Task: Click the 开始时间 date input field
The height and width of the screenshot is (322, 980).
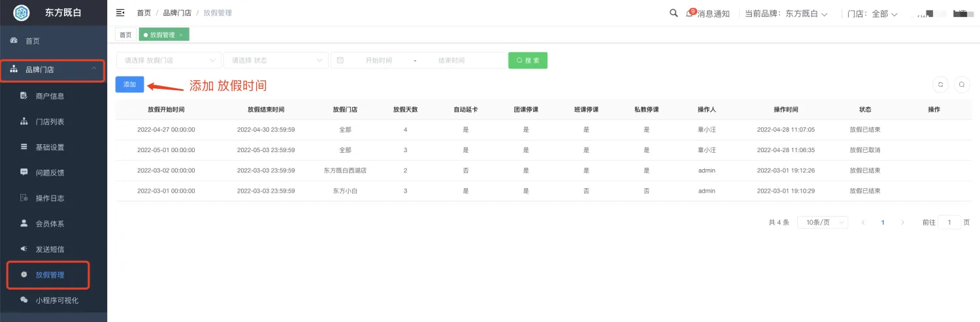Action: tap(378, 60)
